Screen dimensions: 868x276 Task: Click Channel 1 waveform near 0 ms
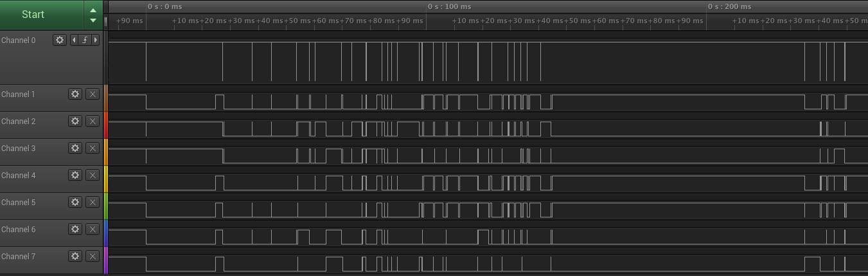[146, 101]
